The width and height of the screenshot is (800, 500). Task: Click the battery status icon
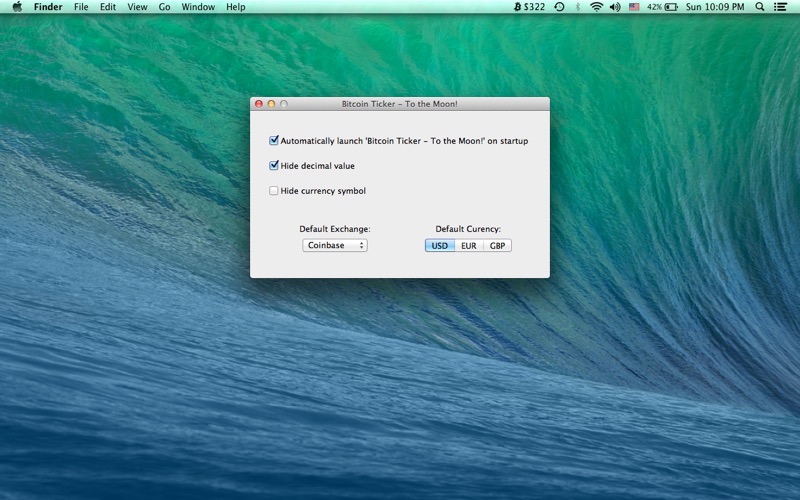click(x=670, y=7)
